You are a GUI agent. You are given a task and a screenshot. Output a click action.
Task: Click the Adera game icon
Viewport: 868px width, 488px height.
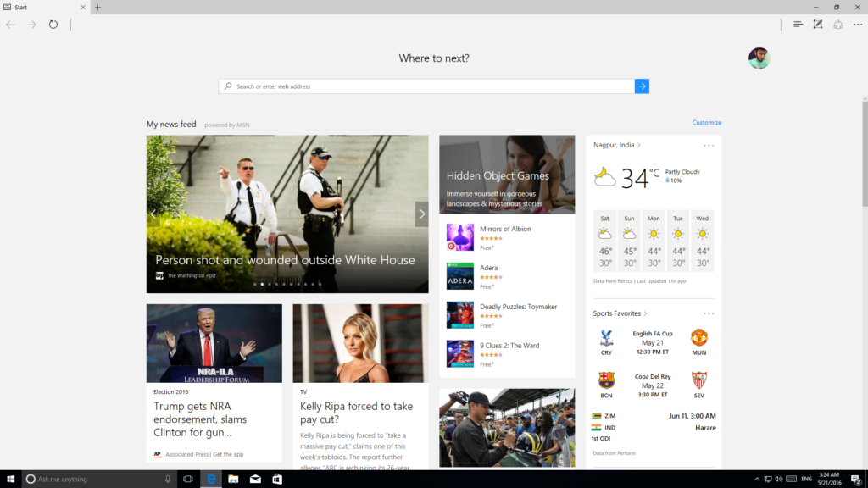coord(460,275)
